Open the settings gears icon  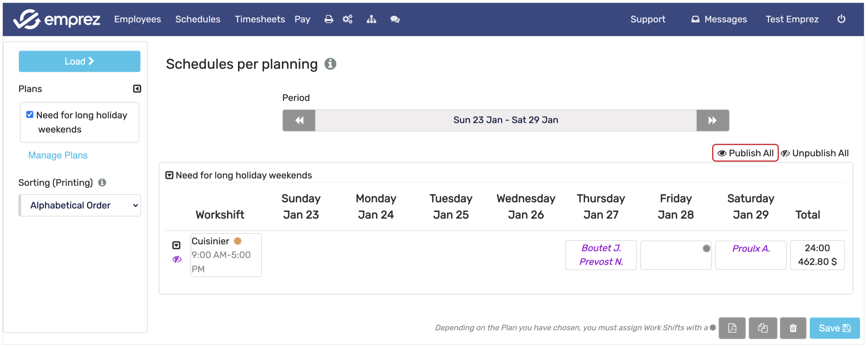[x=347, y=19]
